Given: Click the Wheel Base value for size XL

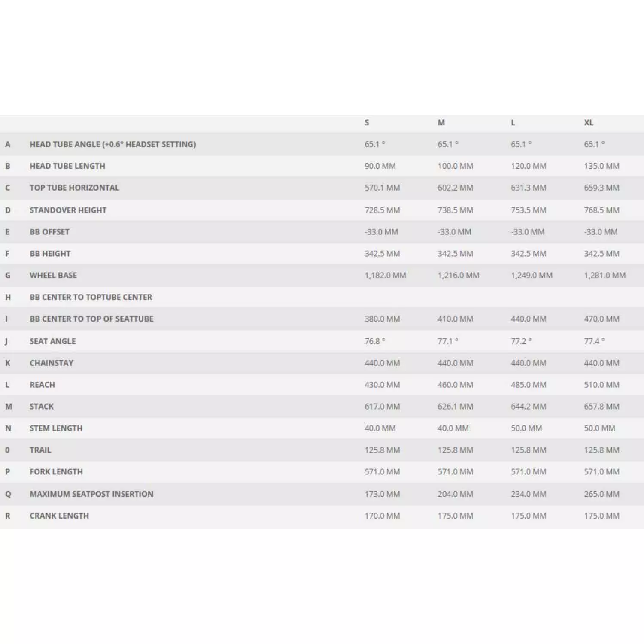Looking at the screenshot, I should (x=605, y=276).
